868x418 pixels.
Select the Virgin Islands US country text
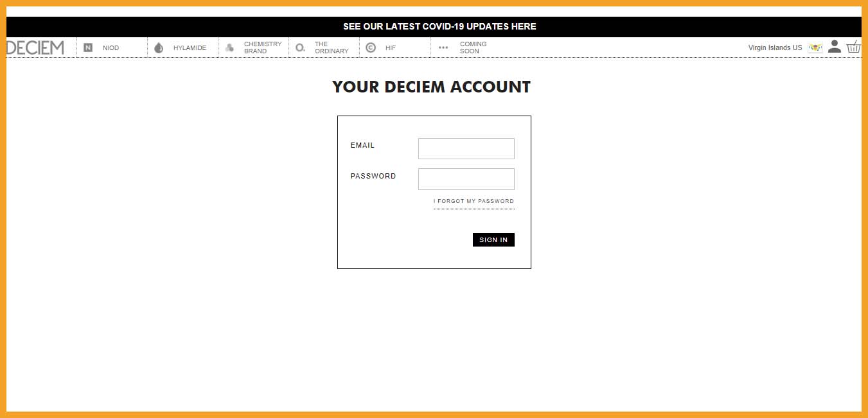(x=775, y=48)
